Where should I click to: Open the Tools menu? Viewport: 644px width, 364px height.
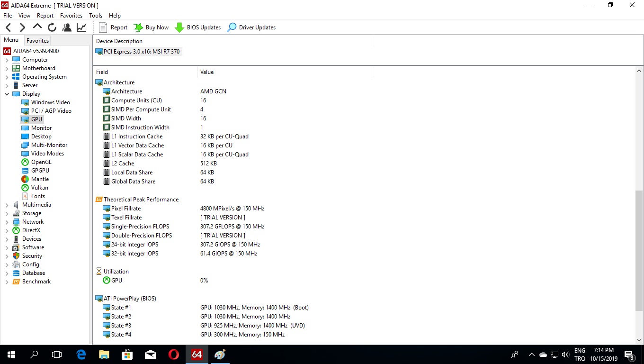96,16
